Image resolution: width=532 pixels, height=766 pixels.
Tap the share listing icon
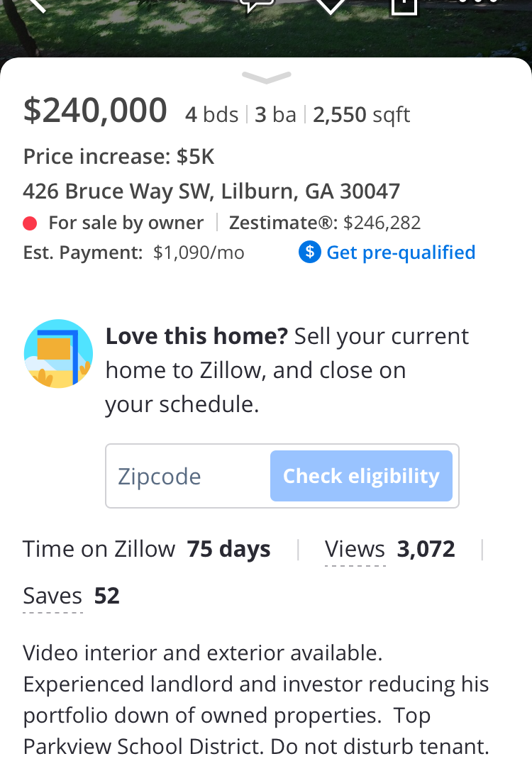tap(404, 6)
